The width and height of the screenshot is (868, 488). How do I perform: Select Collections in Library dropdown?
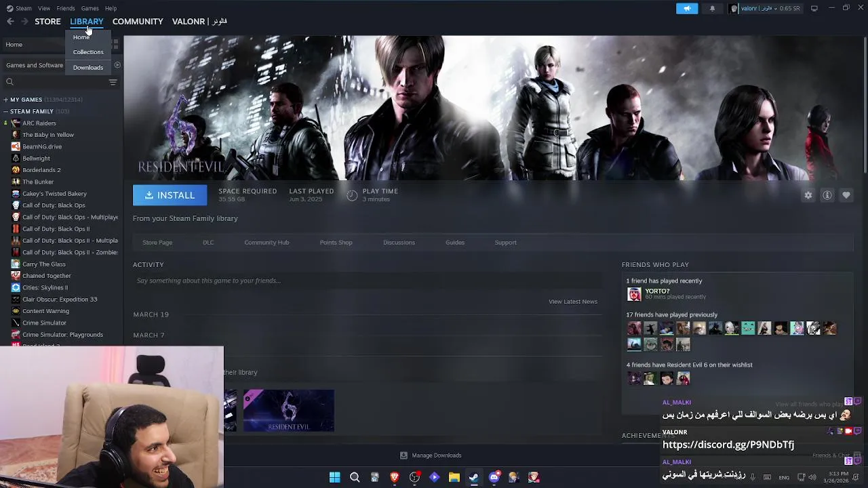pyautogui.click(x=88, y=52)
